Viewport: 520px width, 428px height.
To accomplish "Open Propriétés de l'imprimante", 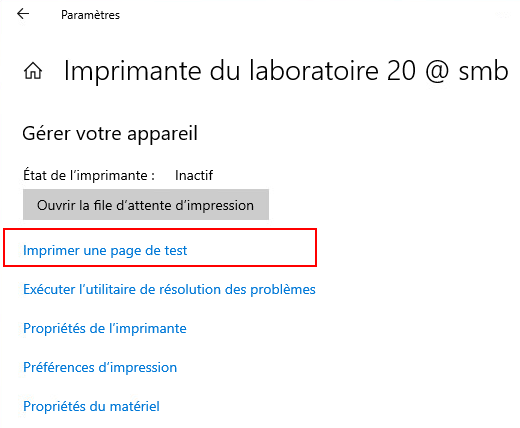I will pos(105,328).
